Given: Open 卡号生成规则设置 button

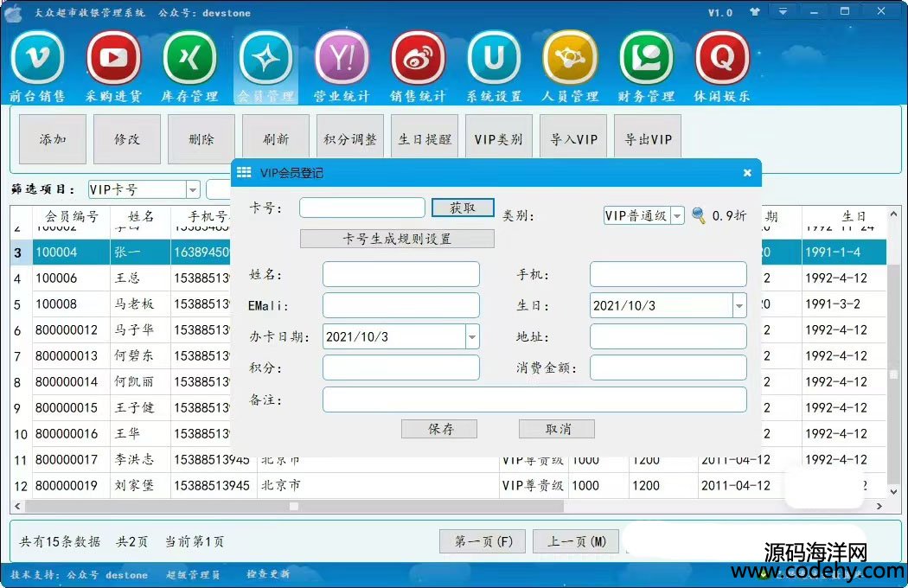Looking at the screenshot, I should click(x=397, y=239).
